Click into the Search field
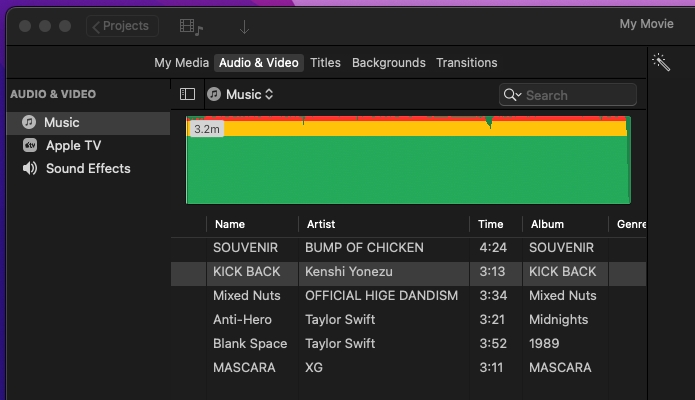The width and height of the screenshot is (695, 400). click(568, 95)
